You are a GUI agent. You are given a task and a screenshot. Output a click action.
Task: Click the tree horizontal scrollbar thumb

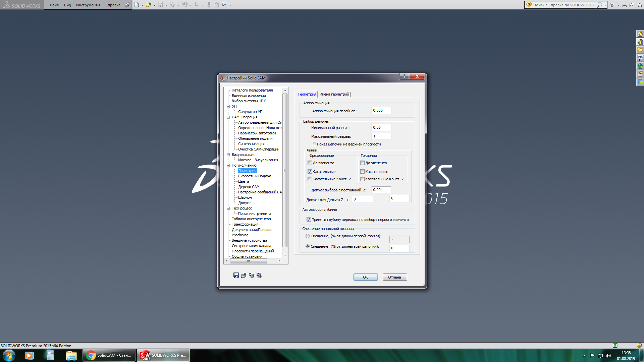(x=248, y=261)
